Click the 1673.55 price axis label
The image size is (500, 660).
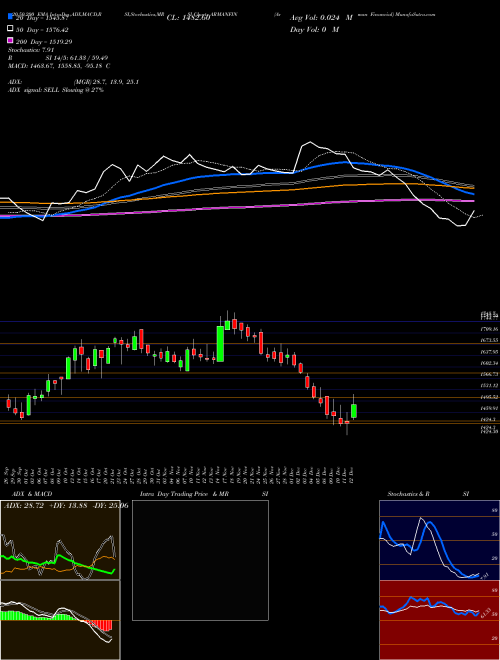pos(490,340)
